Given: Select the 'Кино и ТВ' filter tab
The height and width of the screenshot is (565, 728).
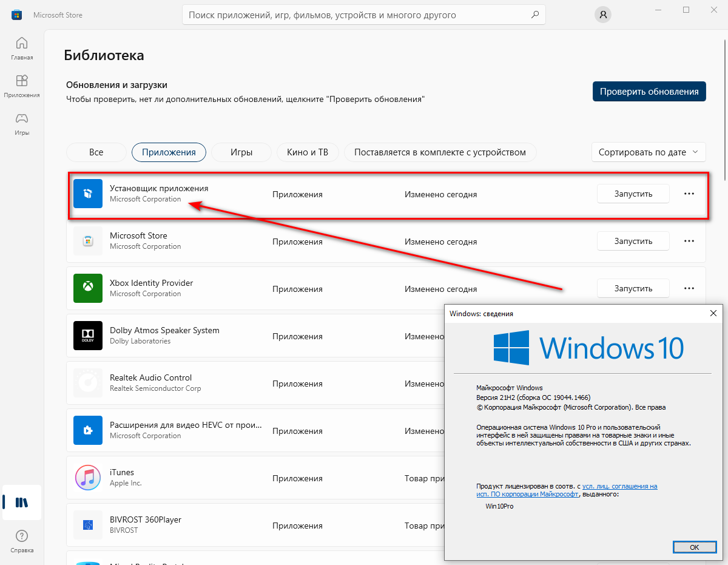Looking at the screenshot, I should click(307, 152).
